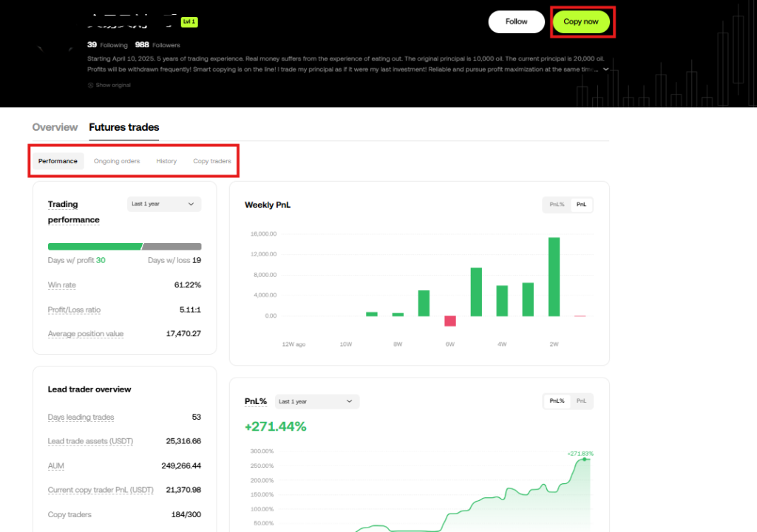Click the translate icon beside Show original
The height and width of the screenshot is (532, 757).
point(90,85)
